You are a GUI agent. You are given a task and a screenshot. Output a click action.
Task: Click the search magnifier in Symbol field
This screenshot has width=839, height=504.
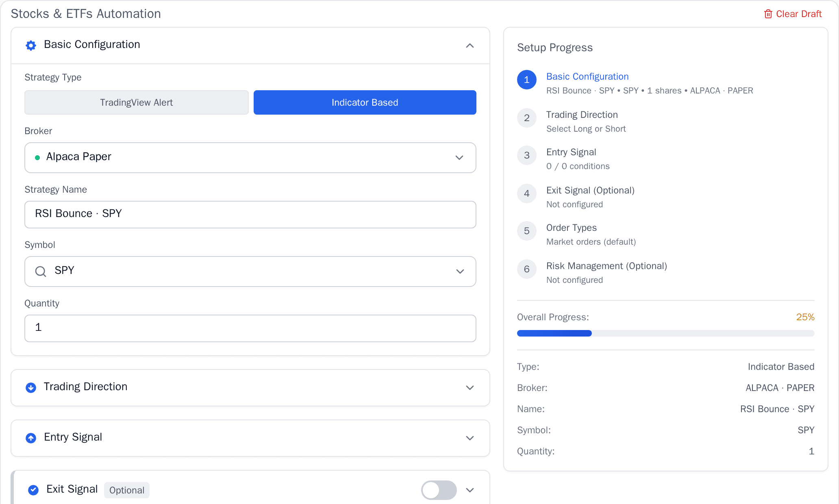41,271
